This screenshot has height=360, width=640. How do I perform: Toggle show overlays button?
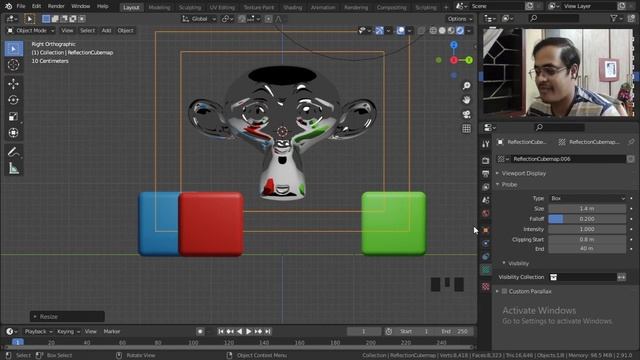click(400, 31)
